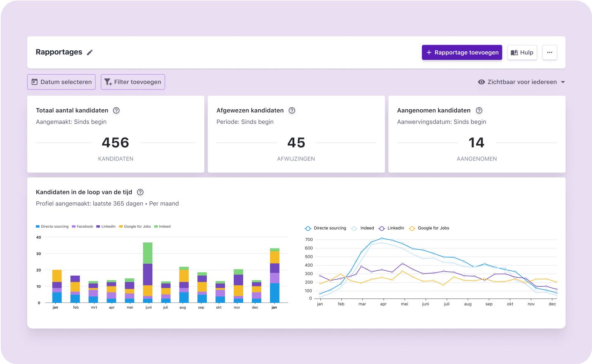Expand the Zichtbaar voor iedereen dropdown
Viewport: 592px width, 364px height.
563,82
